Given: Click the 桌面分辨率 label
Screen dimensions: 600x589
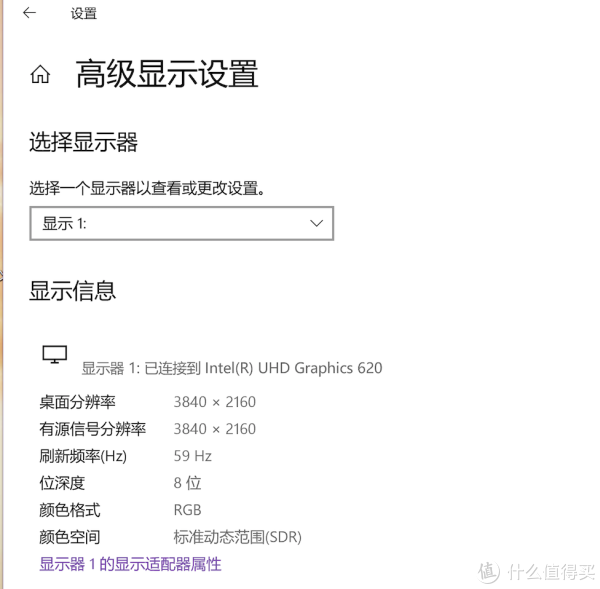Looking at the screenshot, I should [77, 402].
